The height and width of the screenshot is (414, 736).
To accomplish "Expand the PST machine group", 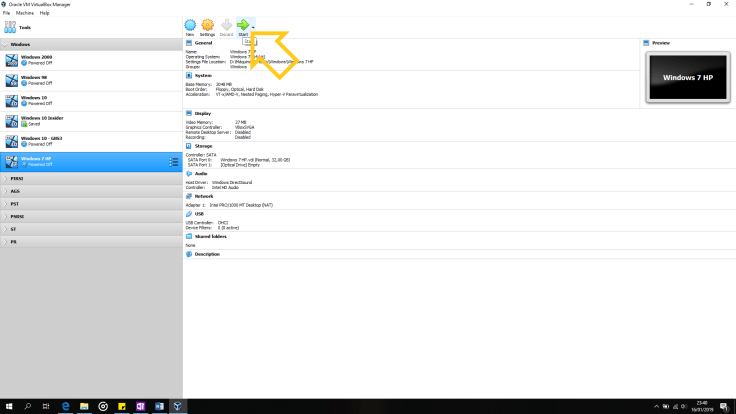I will click(6, 203).
